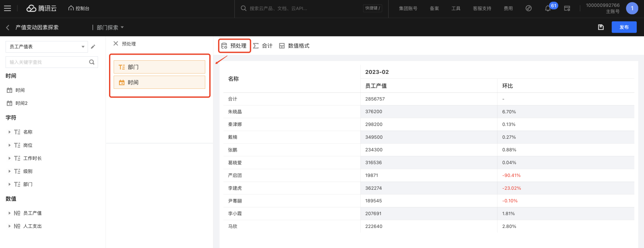Open the hamburger navigation menu
The height and width of the screenshot is (248, 644).
coord(7,8)
